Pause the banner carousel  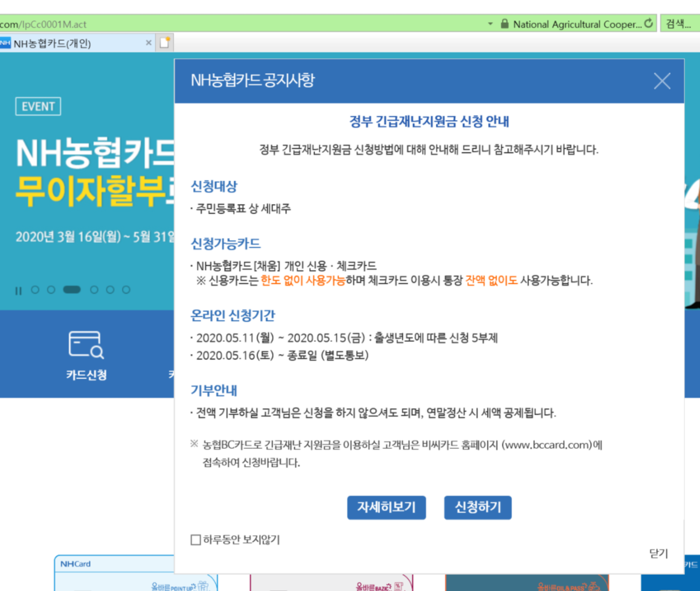[18, 291]
